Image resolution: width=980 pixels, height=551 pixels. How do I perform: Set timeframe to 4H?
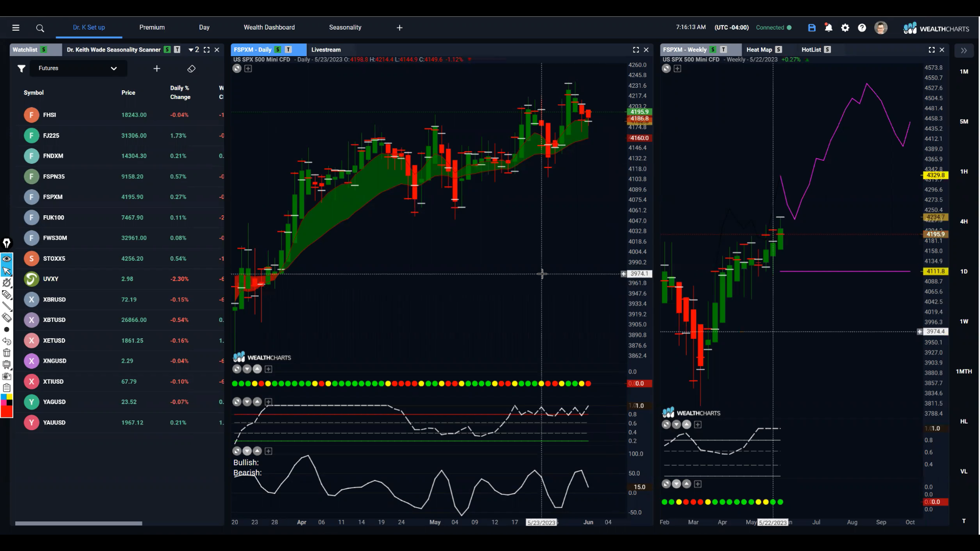click(x=964, y=222)
